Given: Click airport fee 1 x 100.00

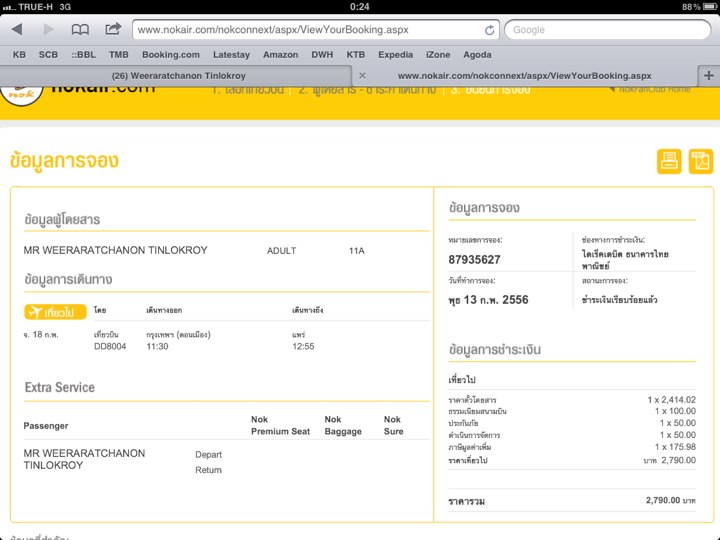Looking at the screenshot, I should coord(675,411).
